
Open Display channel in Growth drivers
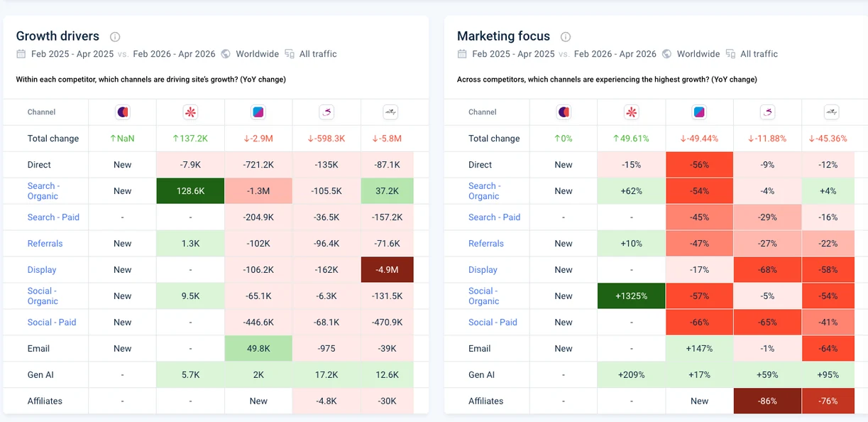pos(42,270)
